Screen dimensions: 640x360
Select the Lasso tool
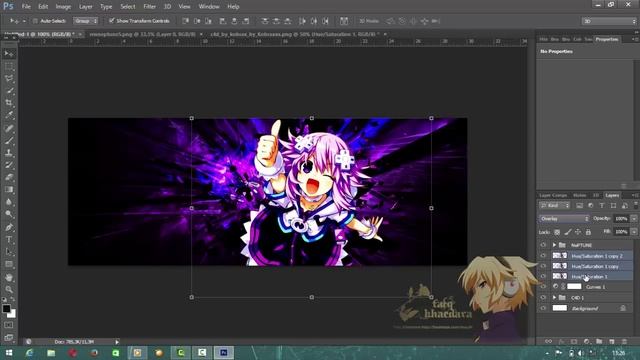tap(9, 79)
